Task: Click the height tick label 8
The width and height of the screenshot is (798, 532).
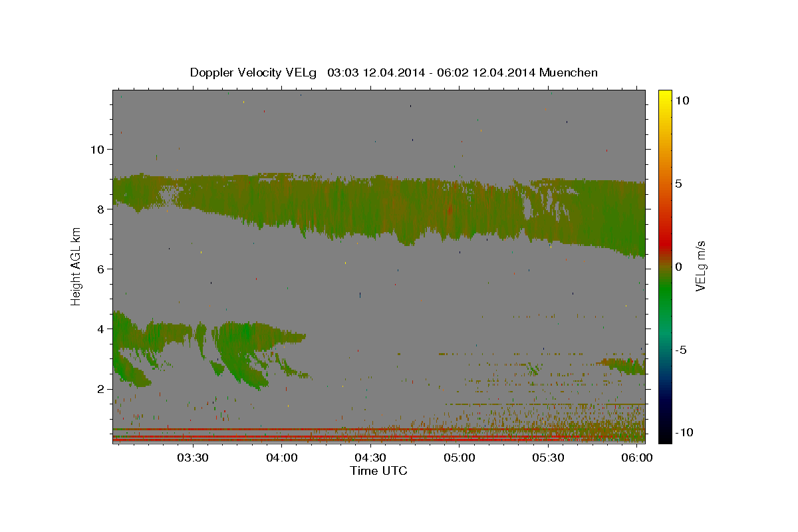Action: tap(101, 209)
